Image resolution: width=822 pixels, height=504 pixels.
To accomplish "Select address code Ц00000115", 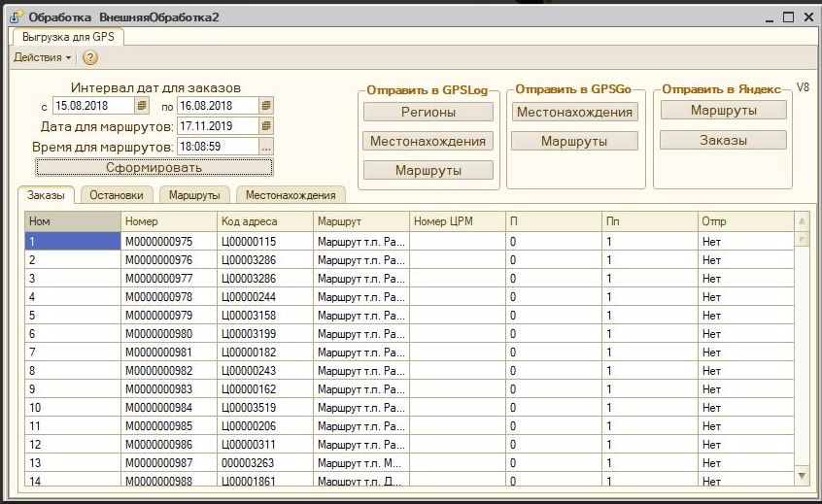I will coord(264,242).
